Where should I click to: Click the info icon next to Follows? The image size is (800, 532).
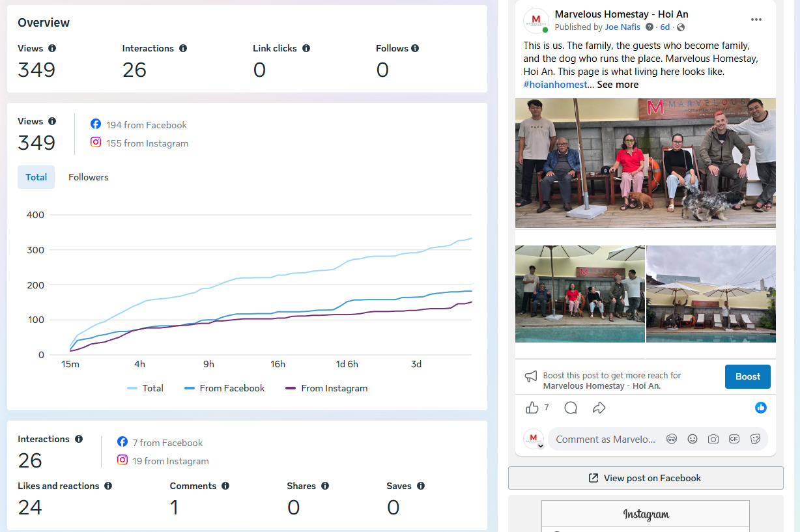pos(415,48)
